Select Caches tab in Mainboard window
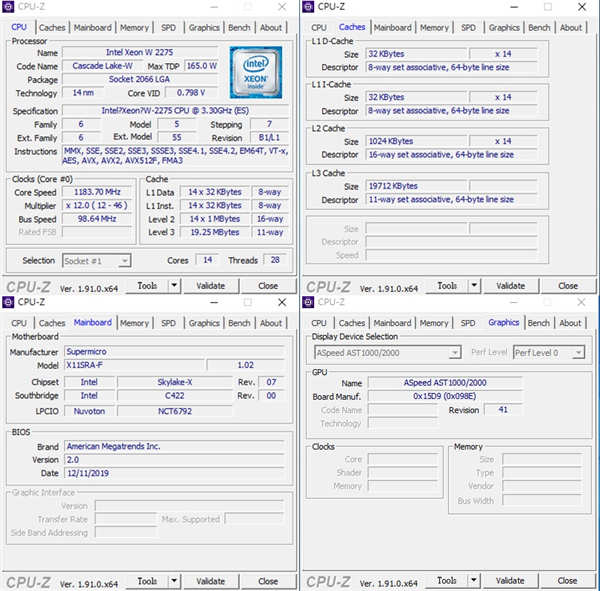This screenshot has height=591, width=600. (52, 323)
